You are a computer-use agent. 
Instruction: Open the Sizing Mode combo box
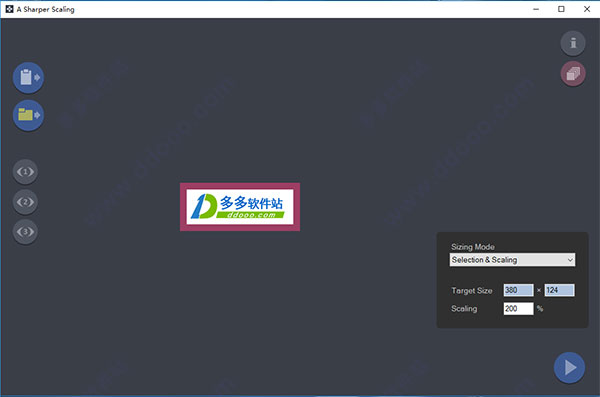point(512,260)
